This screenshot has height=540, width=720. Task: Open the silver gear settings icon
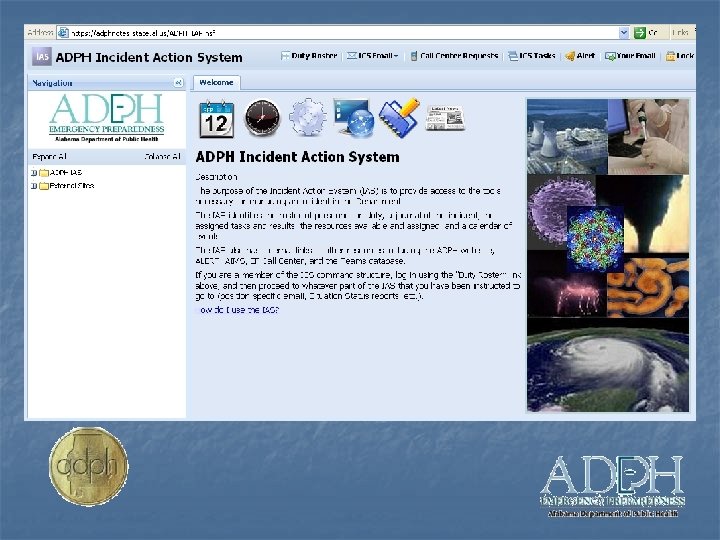(x=307, y=118)
